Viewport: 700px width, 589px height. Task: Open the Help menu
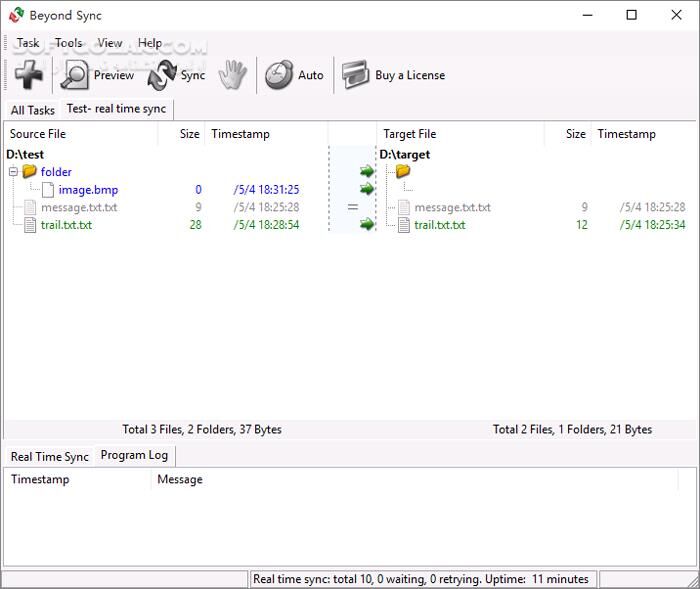150,43
